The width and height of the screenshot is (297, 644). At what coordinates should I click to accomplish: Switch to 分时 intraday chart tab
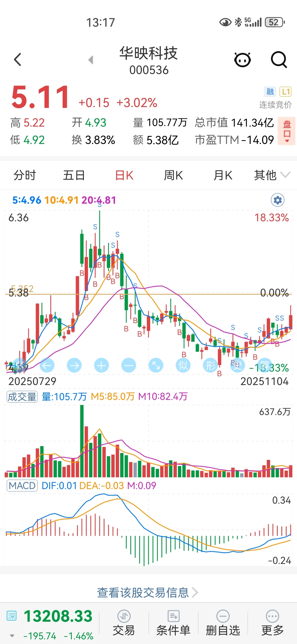(x=25, y=175)
